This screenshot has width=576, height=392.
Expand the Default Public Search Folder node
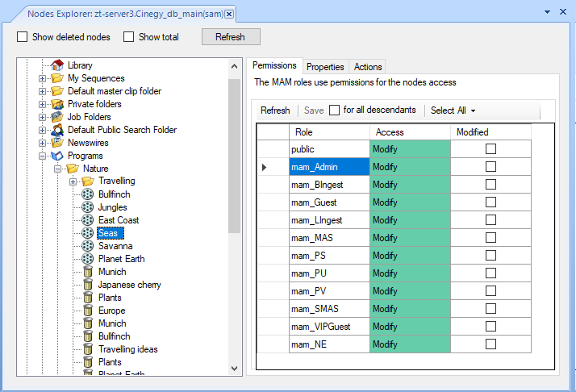tap(42, 130)
